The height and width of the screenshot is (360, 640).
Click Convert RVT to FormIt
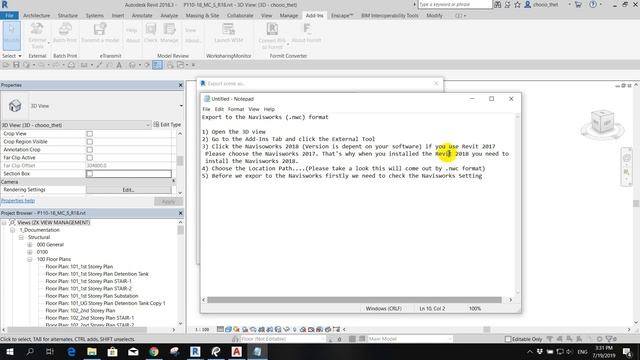(x=272, y=36)
